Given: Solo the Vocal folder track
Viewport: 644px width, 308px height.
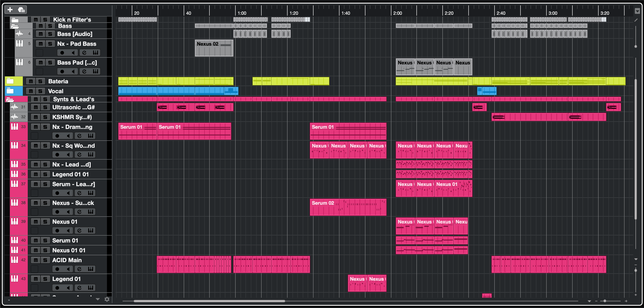Looking at the screenshot, I should 40,91.
